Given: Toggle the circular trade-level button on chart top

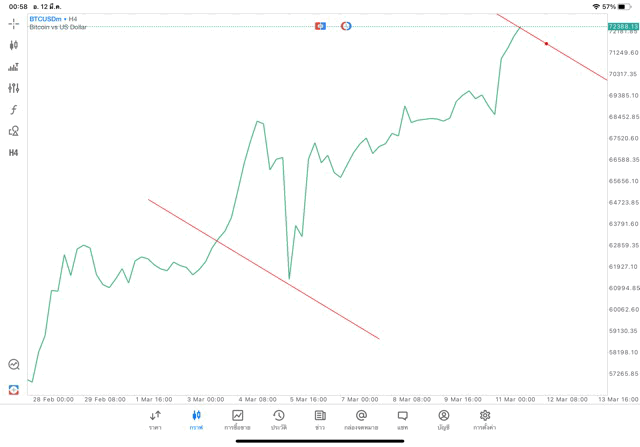Looking at the screenshot, I should [346, 25].
